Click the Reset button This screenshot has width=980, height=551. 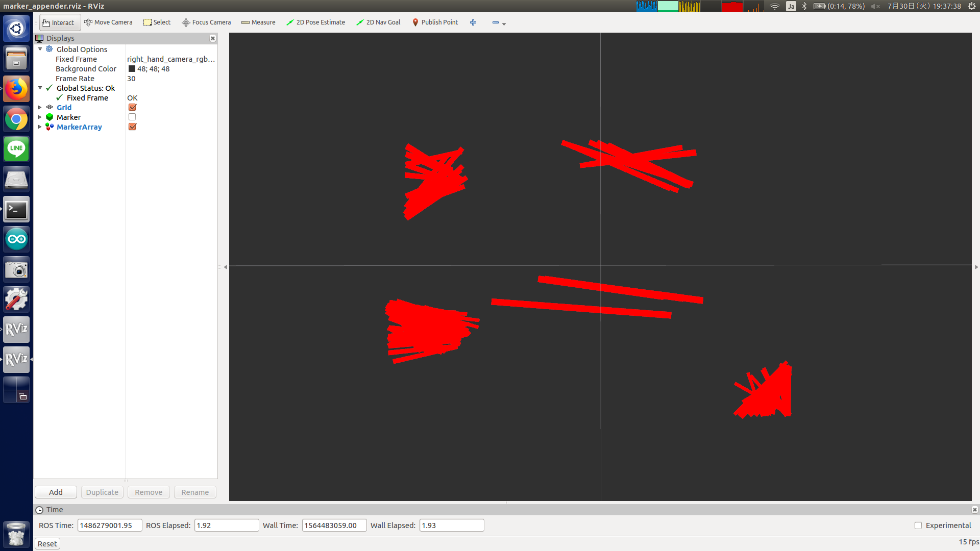point(47,544)
